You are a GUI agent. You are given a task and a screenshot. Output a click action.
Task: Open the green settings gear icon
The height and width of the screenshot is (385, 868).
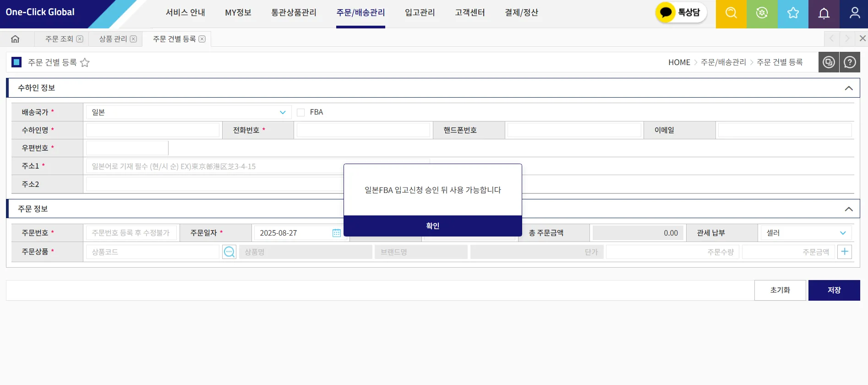coord(762,14)
